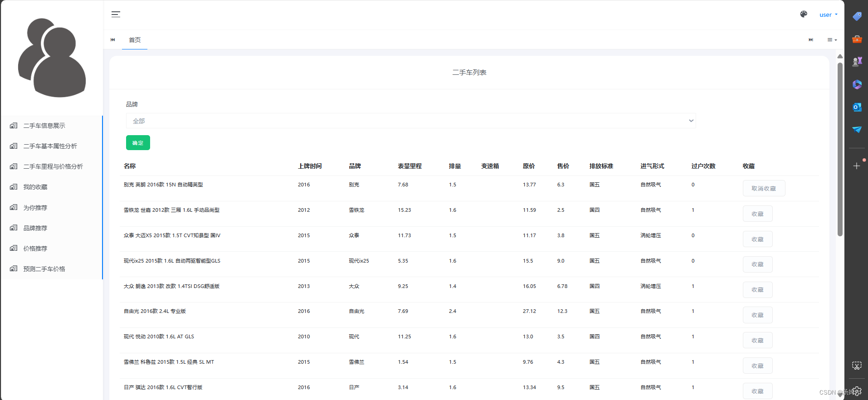Click the green 确定 button
Viewport: 868px width, 400px height.
pyautogui.click(x=138, y=143)
